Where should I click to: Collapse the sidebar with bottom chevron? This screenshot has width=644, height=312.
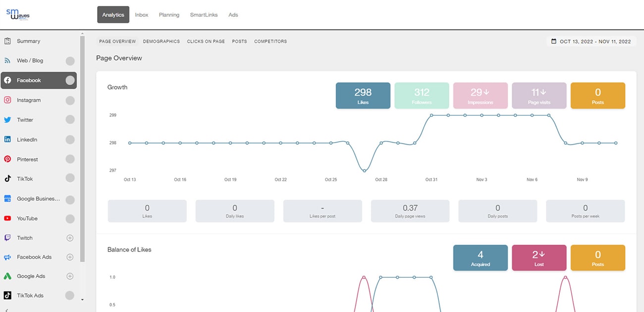coord(6,310)
